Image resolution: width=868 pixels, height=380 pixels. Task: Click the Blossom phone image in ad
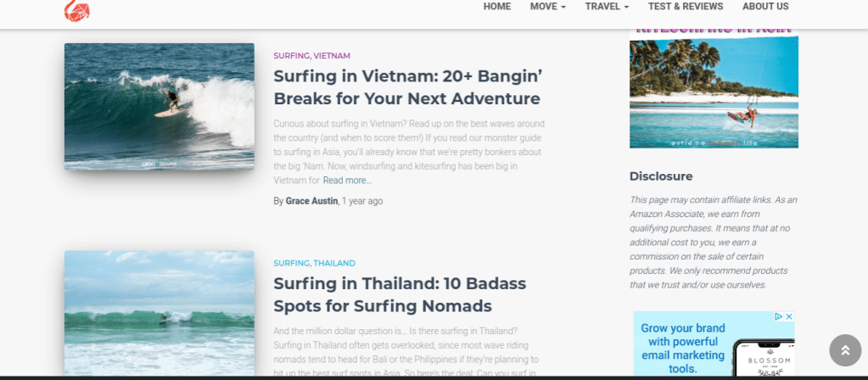point(764,359)
